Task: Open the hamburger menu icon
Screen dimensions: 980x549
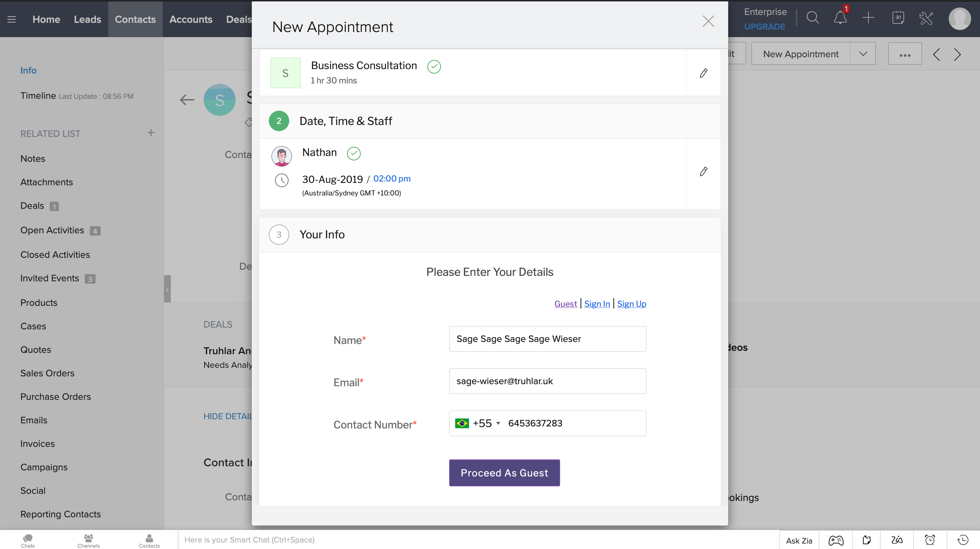Action: click(x=12, y=19)
